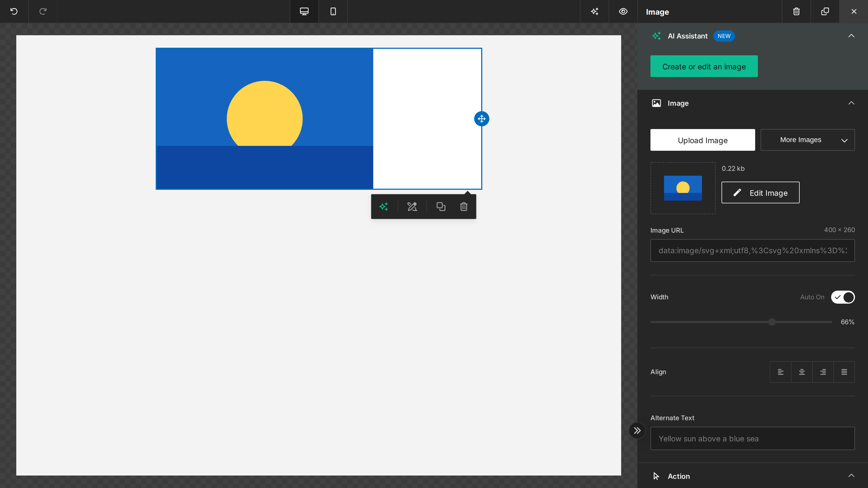Click the NEW badge beside AI Assistant
This screenshot has width=868, height=488.
point(724,36)
